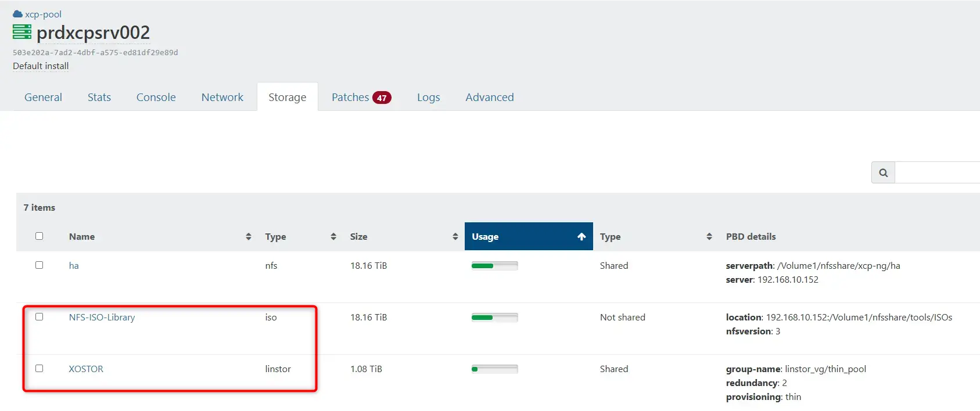The width and height of the screenshot is (980, 411).
Task: Click the group-name linstor_vg/thin_pool detail
Action: coord(796,369)
